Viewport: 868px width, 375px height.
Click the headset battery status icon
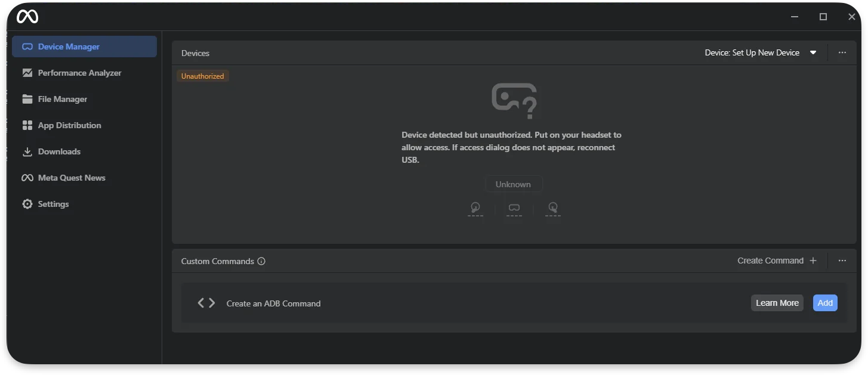tap(514, 207)
